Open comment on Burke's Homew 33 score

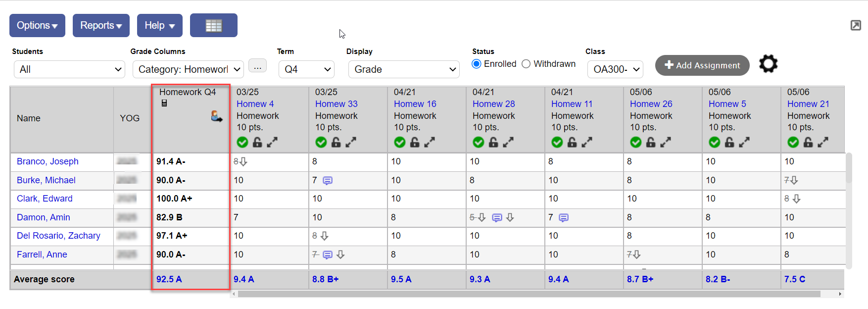pyautogui.click(x=328, y=181)
